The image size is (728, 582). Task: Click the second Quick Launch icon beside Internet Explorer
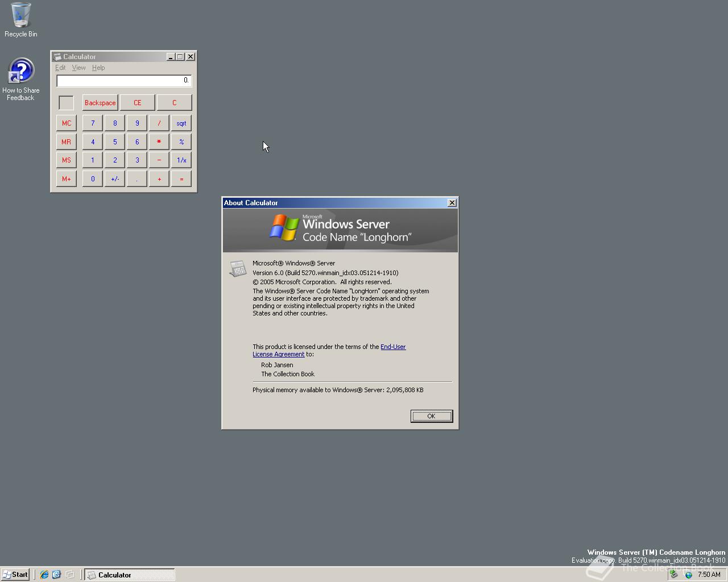tap(56, 575)
